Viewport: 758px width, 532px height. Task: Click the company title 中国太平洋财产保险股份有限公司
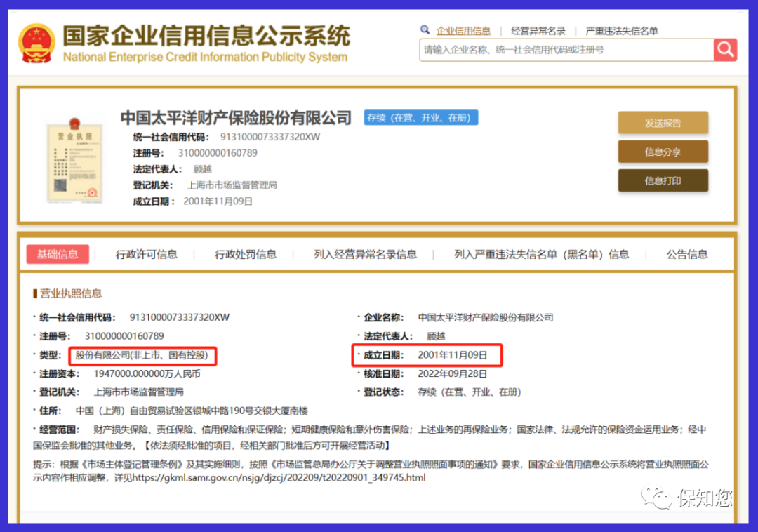click(236, 117)
